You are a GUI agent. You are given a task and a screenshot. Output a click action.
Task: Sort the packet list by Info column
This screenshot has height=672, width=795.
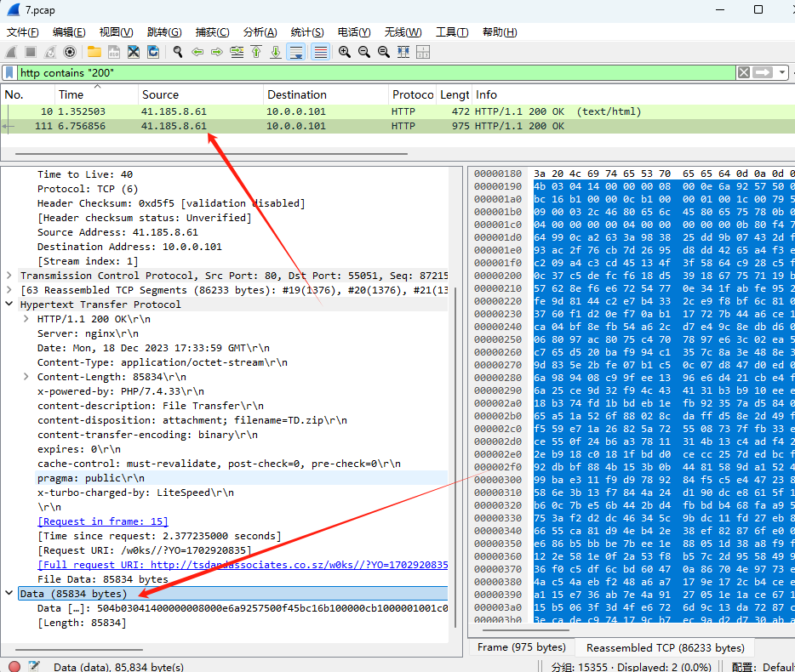tap(633, 94)
